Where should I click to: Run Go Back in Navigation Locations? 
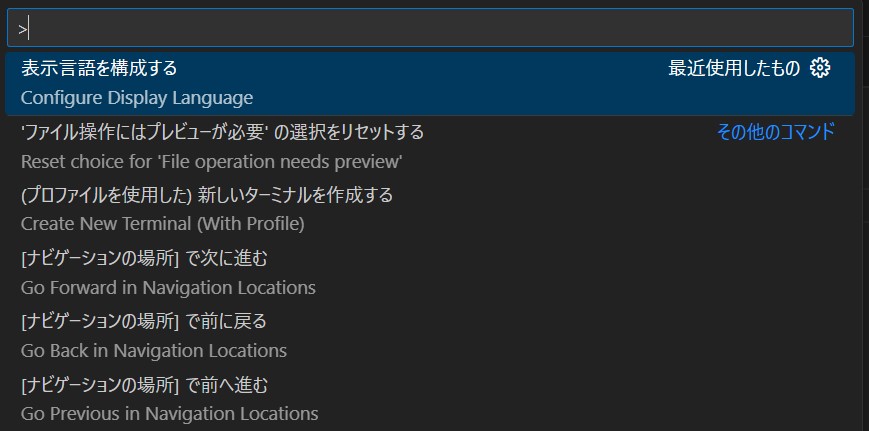pos(154,351)
